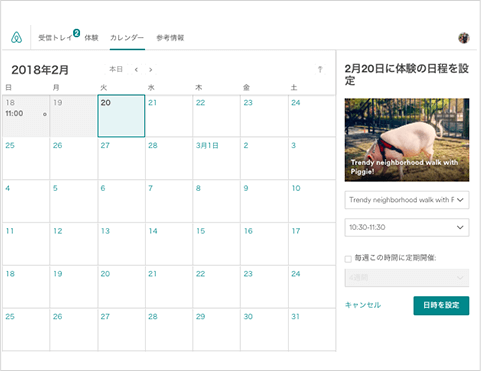The width and height of the screenshot is (481, 371).
Task: Select day 20 in fifth row
Action: (121, 287)
